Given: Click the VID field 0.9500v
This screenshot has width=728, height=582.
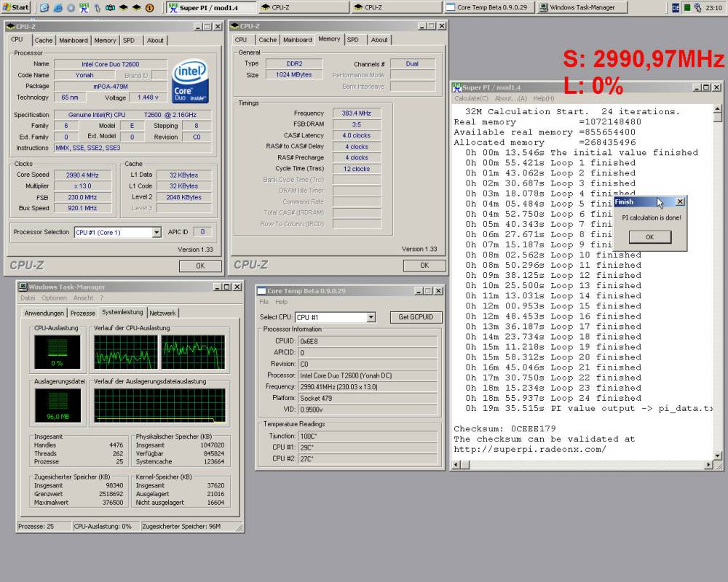Looking at the screenshot, I should 367,410.
